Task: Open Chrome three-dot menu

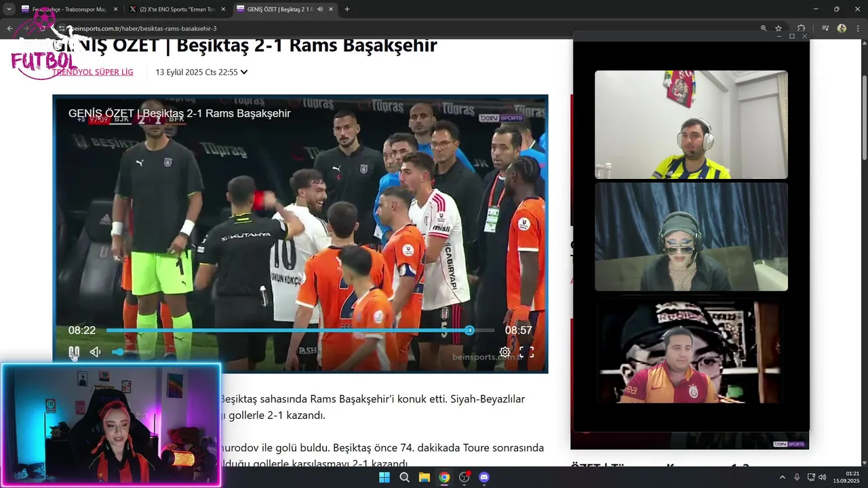Action: (858, 28)
